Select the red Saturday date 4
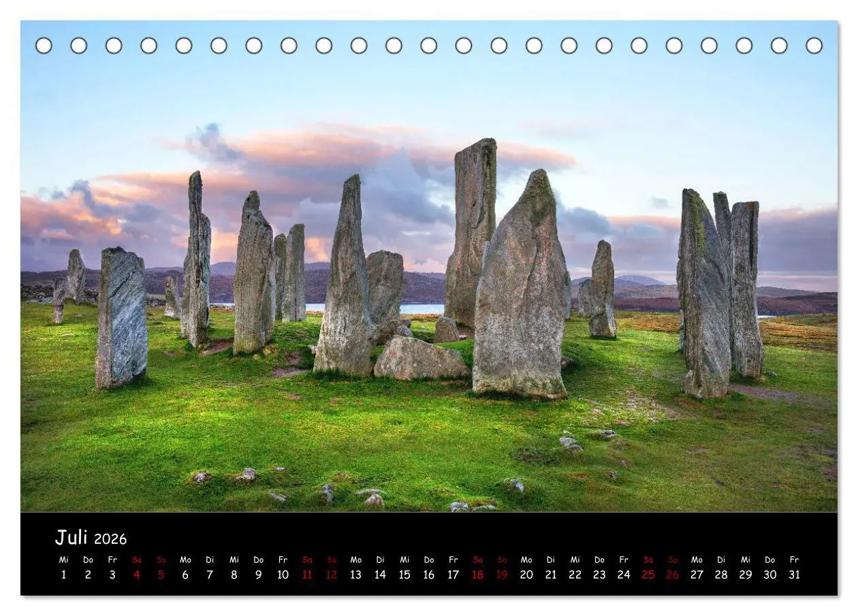The height and width of the screenshot is (616, 858). (x=137, y=574)
